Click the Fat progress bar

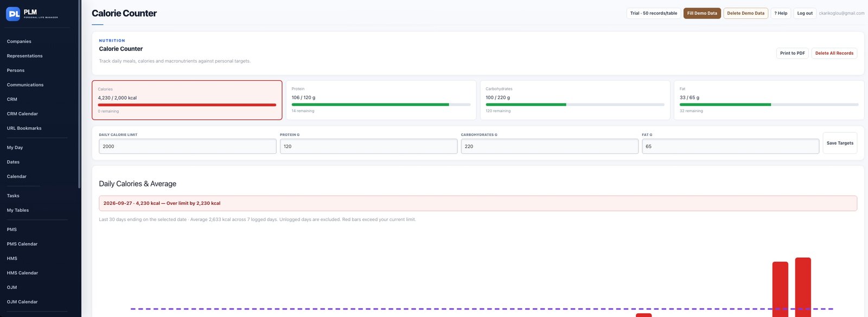(x=769, y=105)
